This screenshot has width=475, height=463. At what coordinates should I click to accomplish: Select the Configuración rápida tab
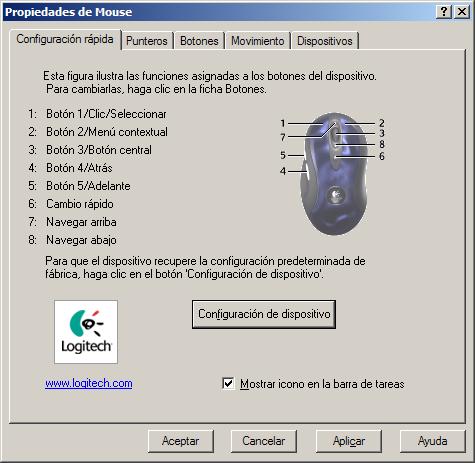click(x=65, y=39)
